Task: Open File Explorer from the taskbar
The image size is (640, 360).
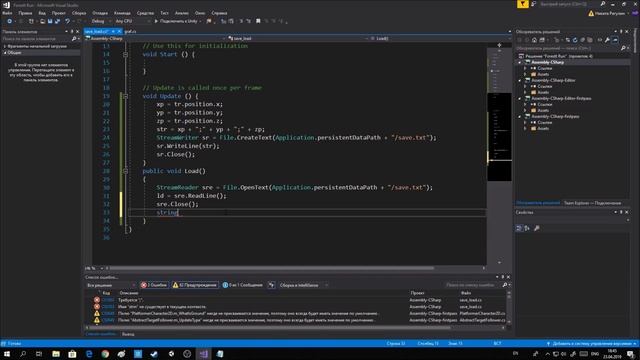Action: (56, 354)
